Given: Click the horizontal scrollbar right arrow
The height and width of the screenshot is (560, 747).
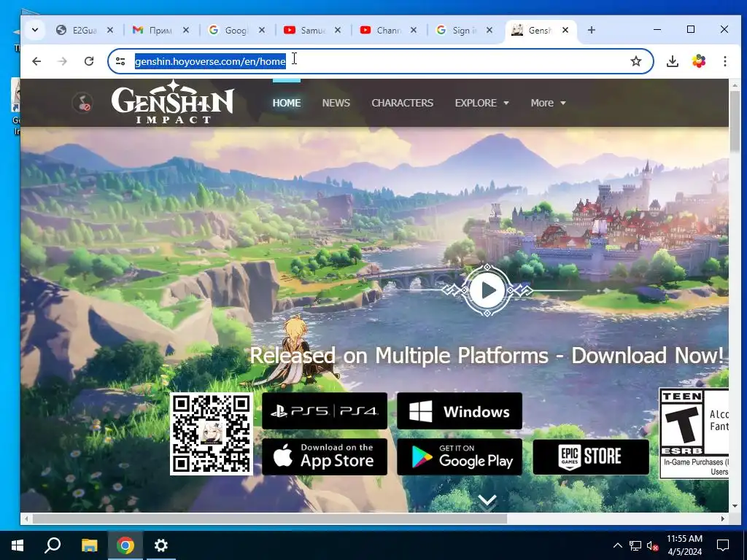Looking at the screenshot, I should click(723, 518).
